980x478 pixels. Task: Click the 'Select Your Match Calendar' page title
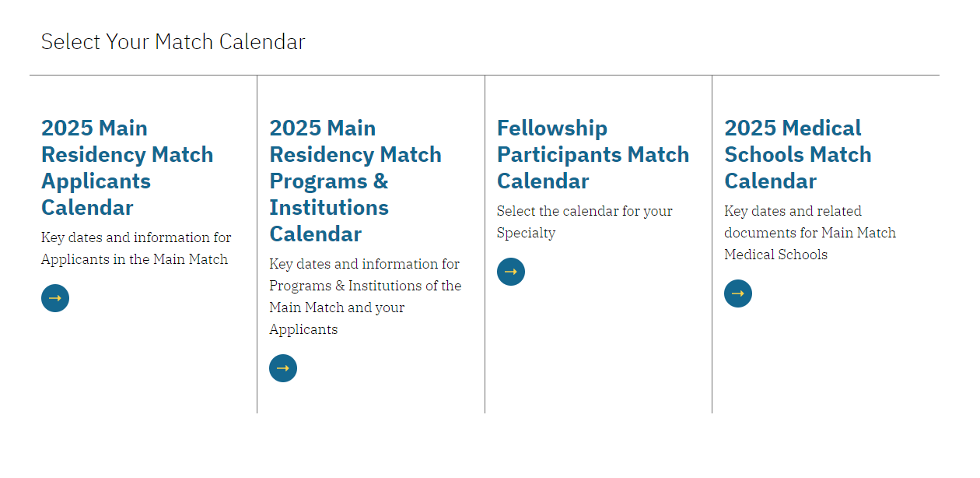tap(173, 42)
